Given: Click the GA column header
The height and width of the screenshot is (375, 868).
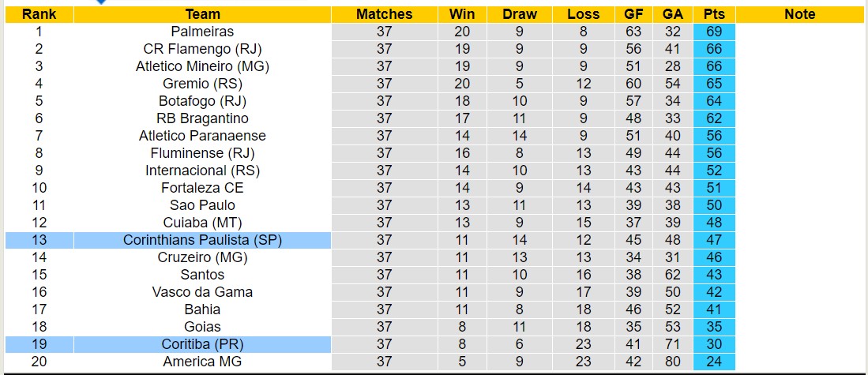Looking at the screenshot, I should click(x=673, y=14).
